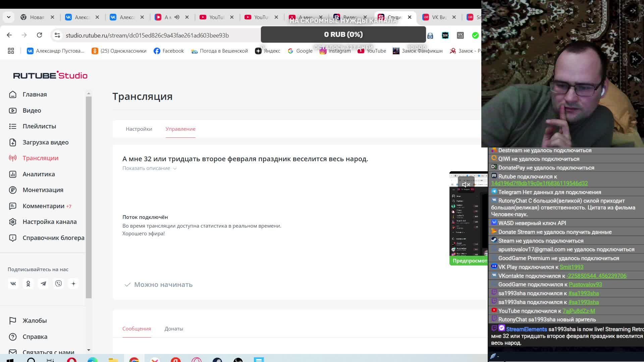
Task: Switch to the Донаты tab
Action: [x=174, y=329]
